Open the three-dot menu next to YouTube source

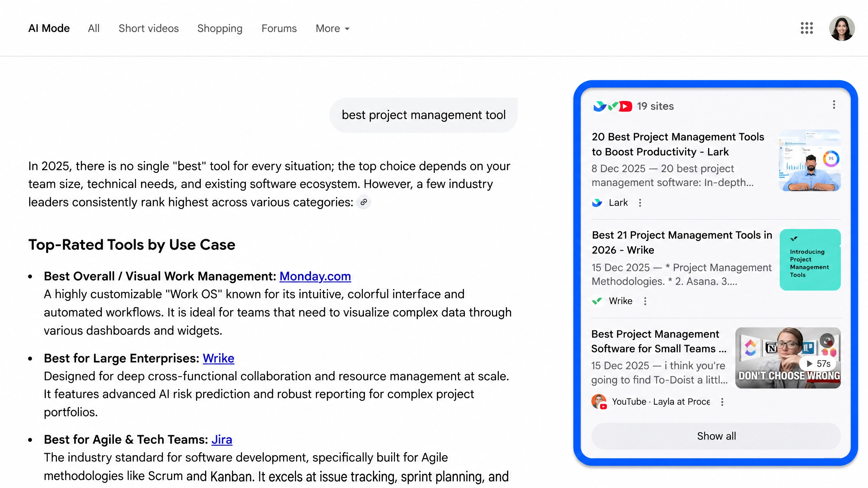tap(722, 402)
